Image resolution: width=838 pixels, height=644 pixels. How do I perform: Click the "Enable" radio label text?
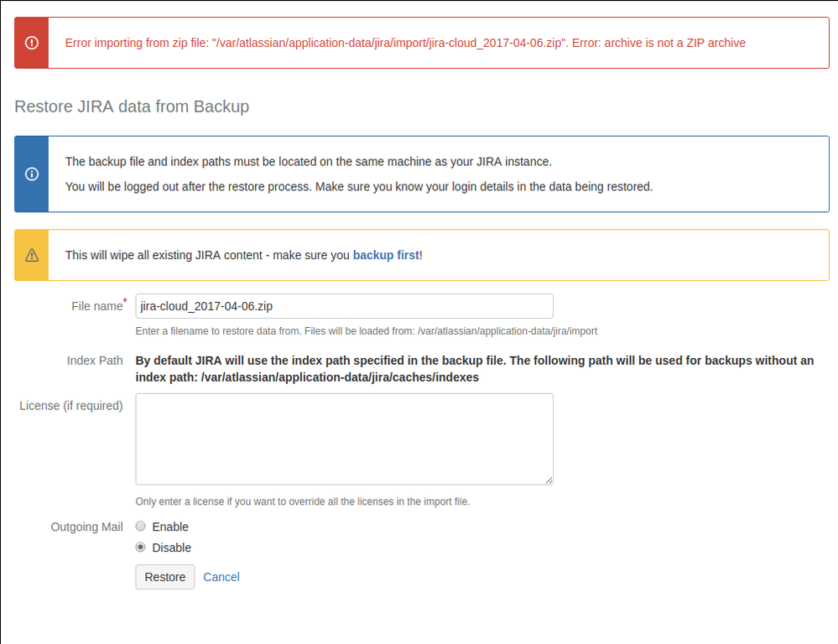pos(170,527)
